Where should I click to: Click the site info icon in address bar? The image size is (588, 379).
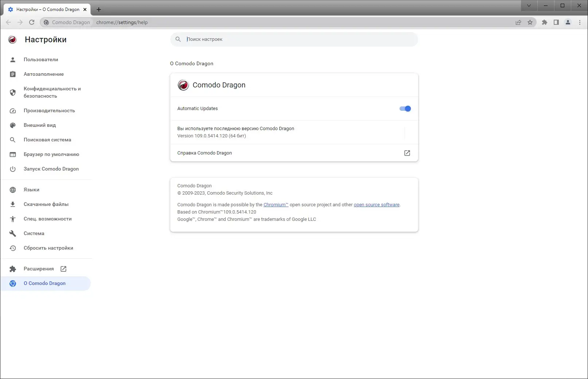click(46, 22)
